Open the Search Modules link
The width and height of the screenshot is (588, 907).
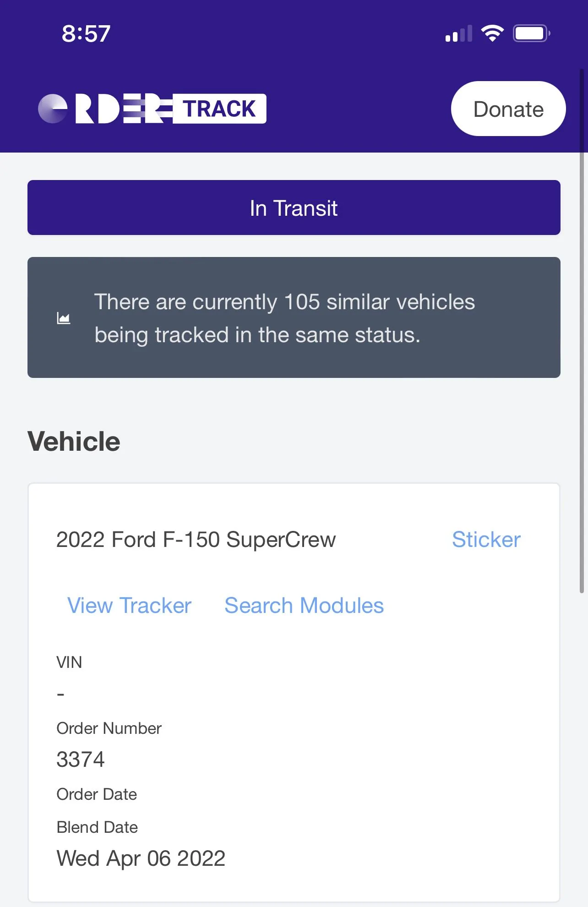coord(304,606)
